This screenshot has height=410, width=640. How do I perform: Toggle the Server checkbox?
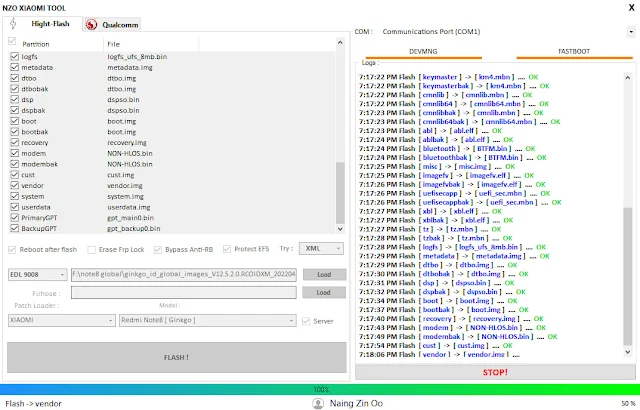pos(306,321)
